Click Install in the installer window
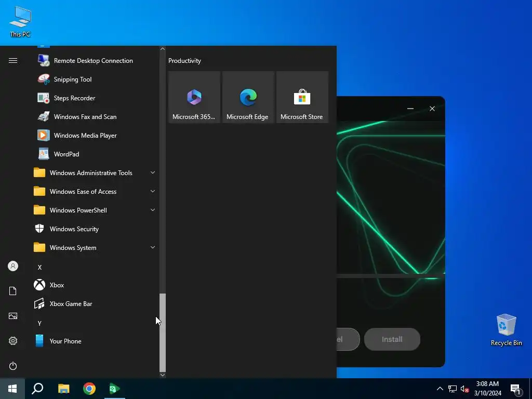The image size is (532, 399). (392, 339)
